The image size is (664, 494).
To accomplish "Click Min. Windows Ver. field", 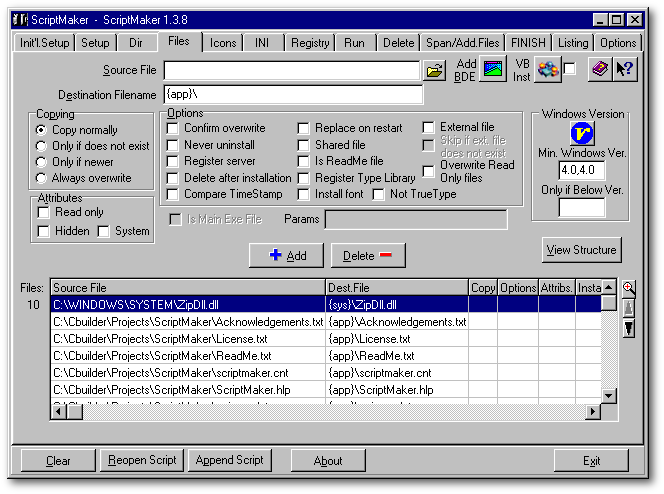I will tap(581, 170).
